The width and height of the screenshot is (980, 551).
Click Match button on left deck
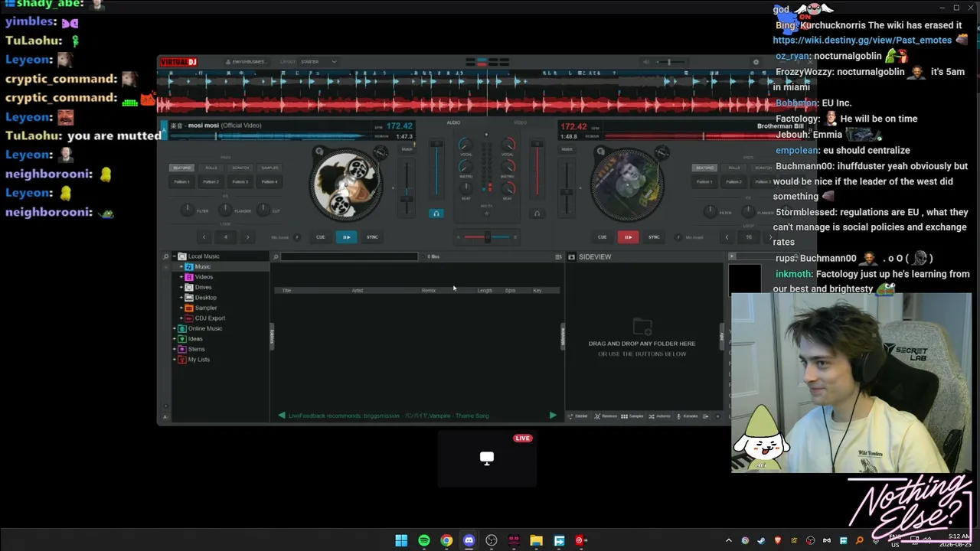point(407,149)
